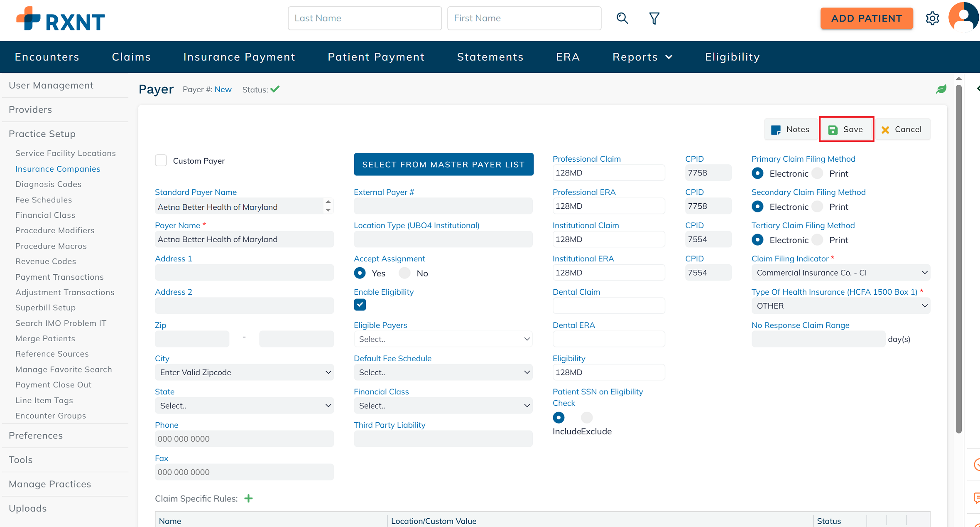Viewport: 980px width, 527px height.
Task: Add a Claim Specific Rule with plus icon
Action: [x=248, y=498]
